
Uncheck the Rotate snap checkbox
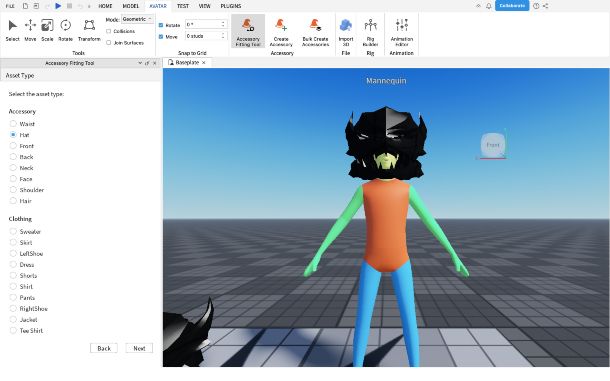[161, 25]
